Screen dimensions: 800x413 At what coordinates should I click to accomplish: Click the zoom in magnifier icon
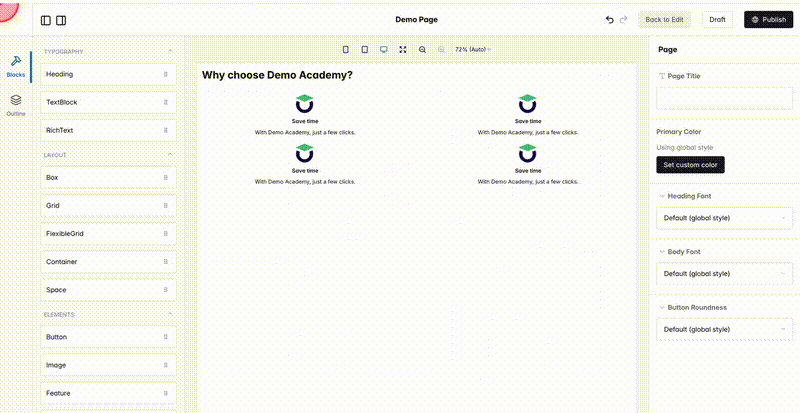442,50
